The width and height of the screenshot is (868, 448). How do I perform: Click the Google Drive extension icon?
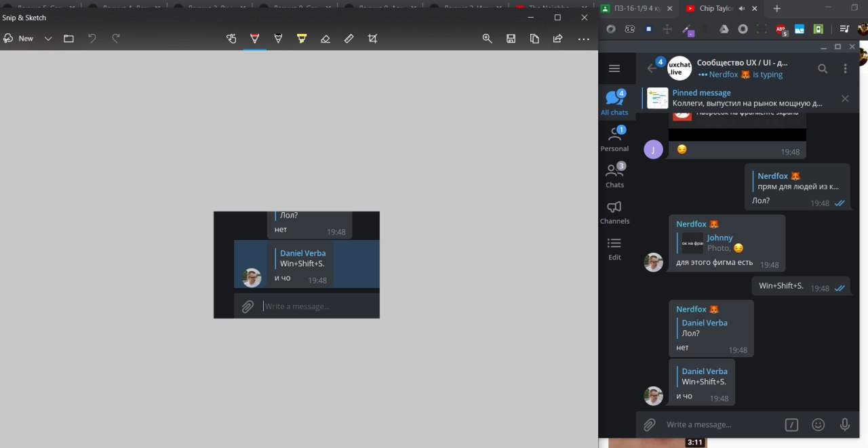point(724,29)
